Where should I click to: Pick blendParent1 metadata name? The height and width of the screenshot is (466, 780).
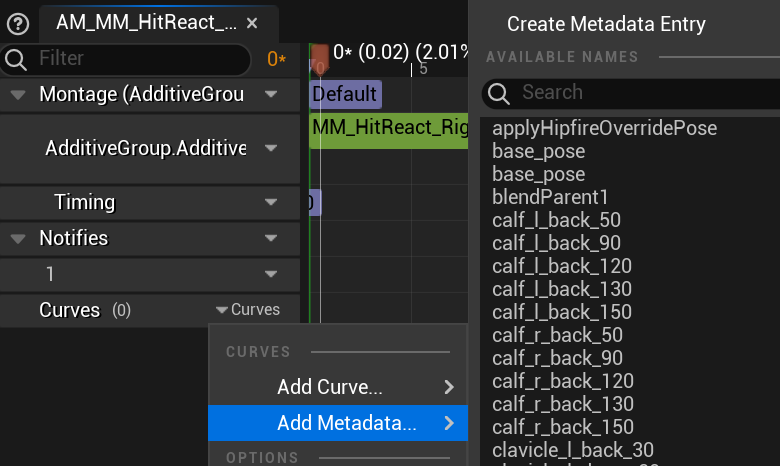click(x=550, y=197)
